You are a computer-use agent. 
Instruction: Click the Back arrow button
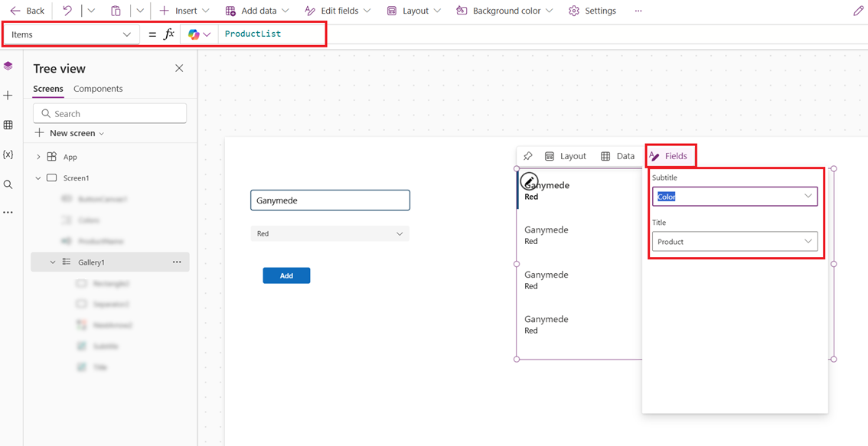point(27,11)
